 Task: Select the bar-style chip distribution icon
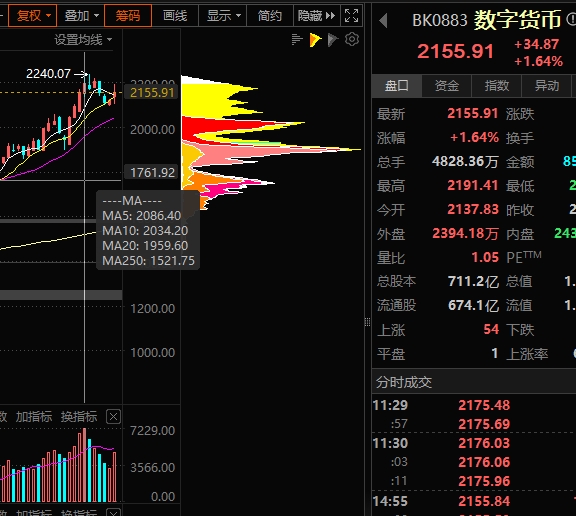tap(297, 39)
